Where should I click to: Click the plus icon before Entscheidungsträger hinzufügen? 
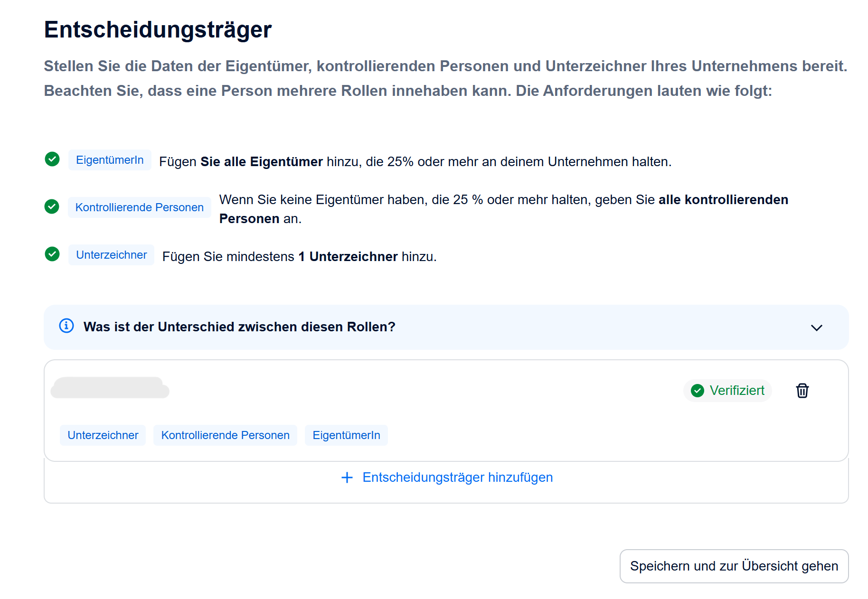(347, 477)
